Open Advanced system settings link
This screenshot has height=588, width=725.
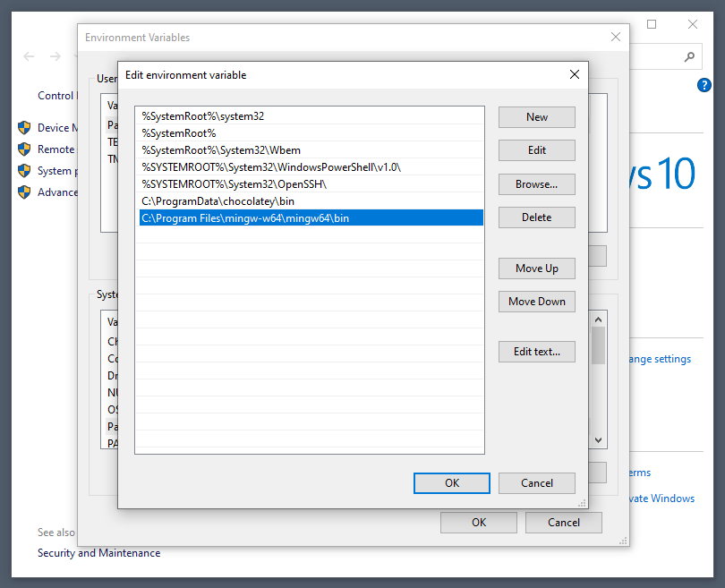click(x=57, y=192)
